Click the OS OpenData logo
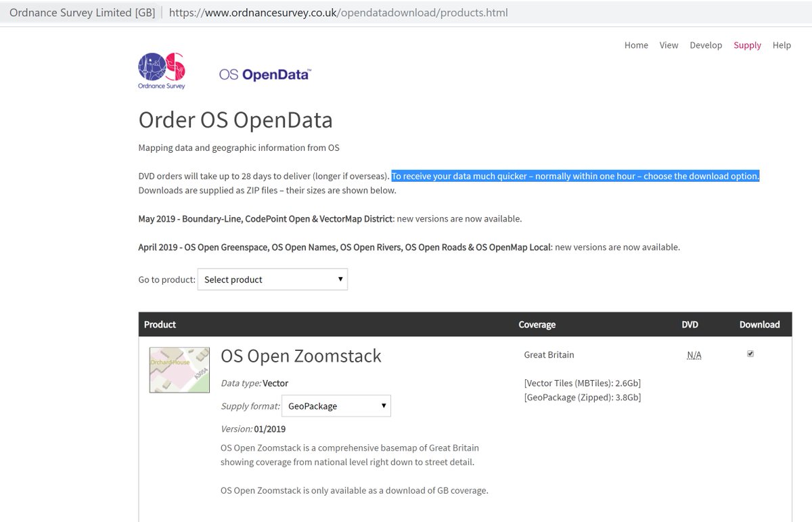 pos(265,74)
